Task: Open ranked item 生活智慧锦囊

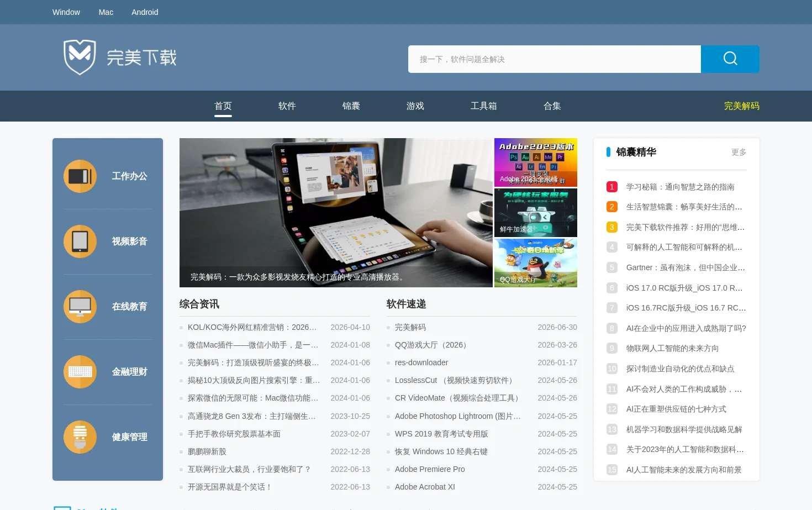Action: (684, 207)
